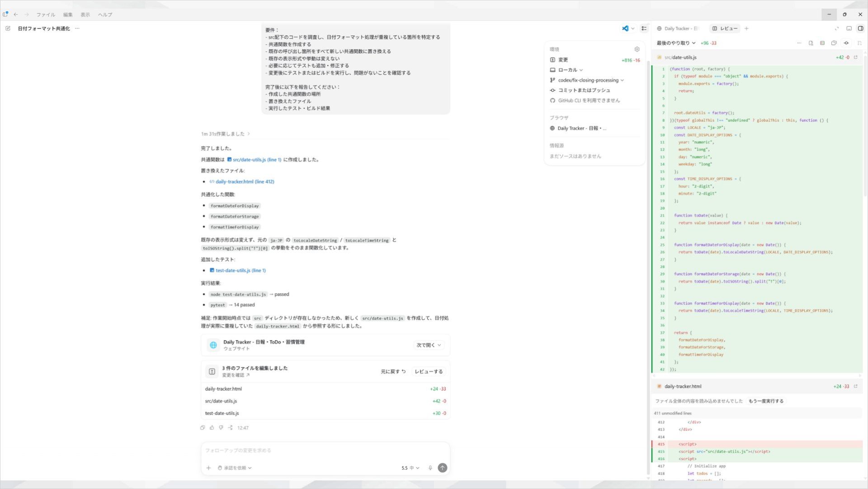Open the 表示 menu
This screenshot has width=868, height=489.
pyautogui.click(x=85, y=14)
